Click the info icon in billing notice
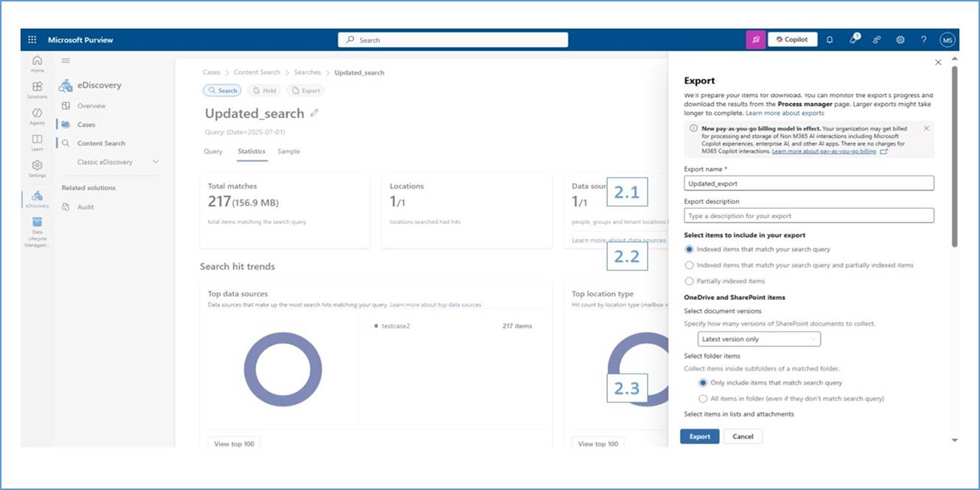Screen dimensions: 980x490 pyautogui.click(x=693, y=128)
